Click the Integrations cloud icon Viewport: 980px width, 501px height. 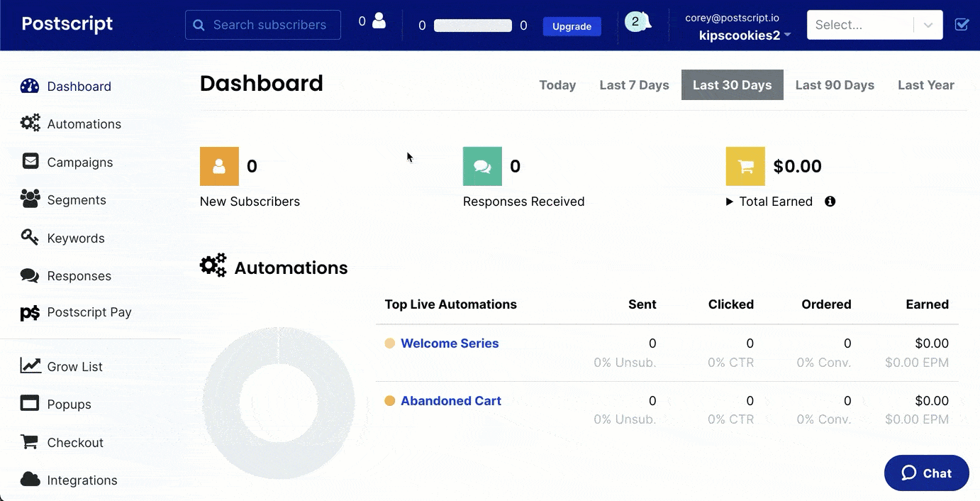click(x=30, y=479)
